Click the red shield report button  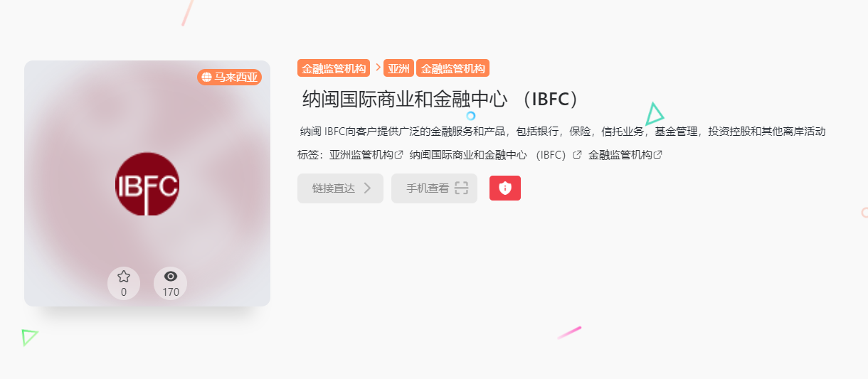505,188
